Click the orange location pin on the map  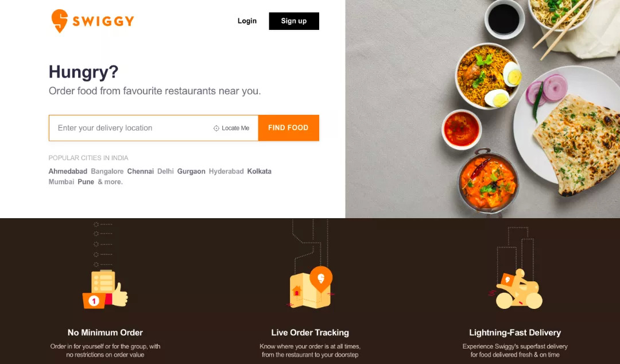coord(321,279)
